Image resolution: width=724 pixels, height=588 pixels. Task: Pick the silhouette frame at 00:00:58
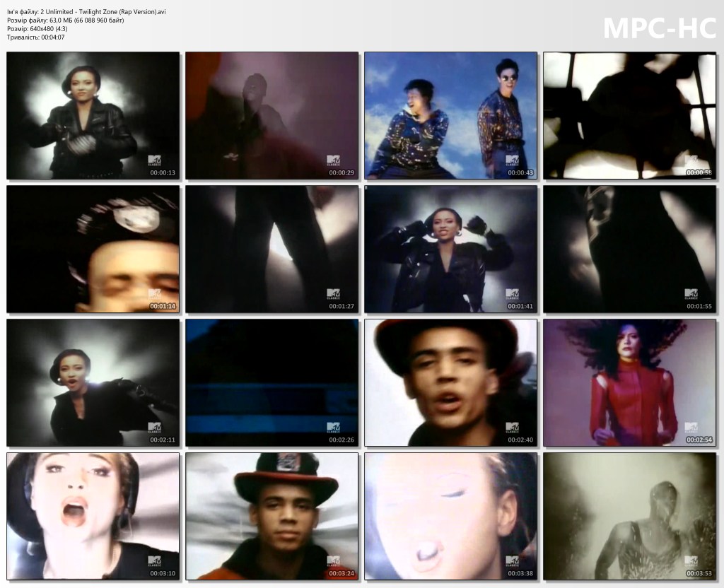tap(629, 115)
